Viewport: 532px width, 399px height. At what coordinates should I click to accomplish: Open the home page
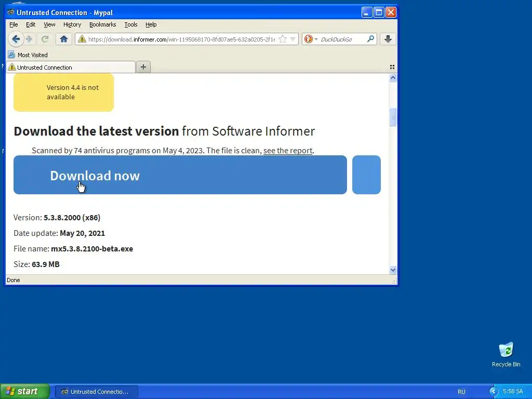coord(64,39)
